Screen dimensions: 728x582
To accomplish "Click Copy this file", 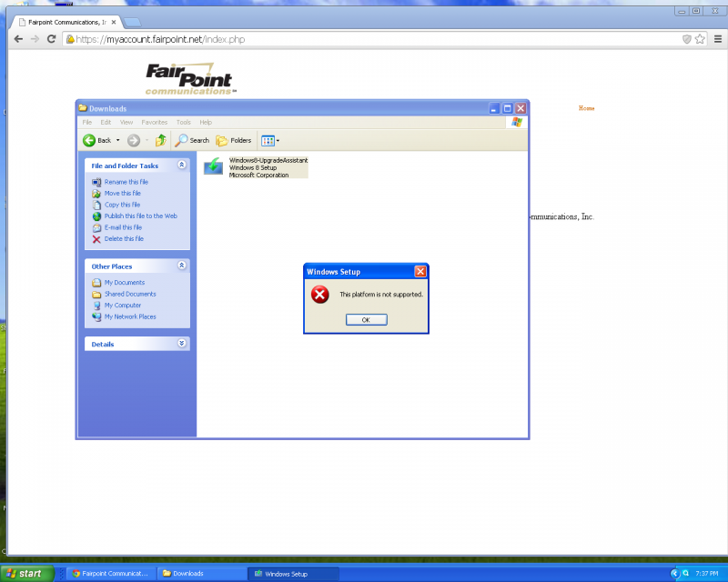I will tap(122, 205).
